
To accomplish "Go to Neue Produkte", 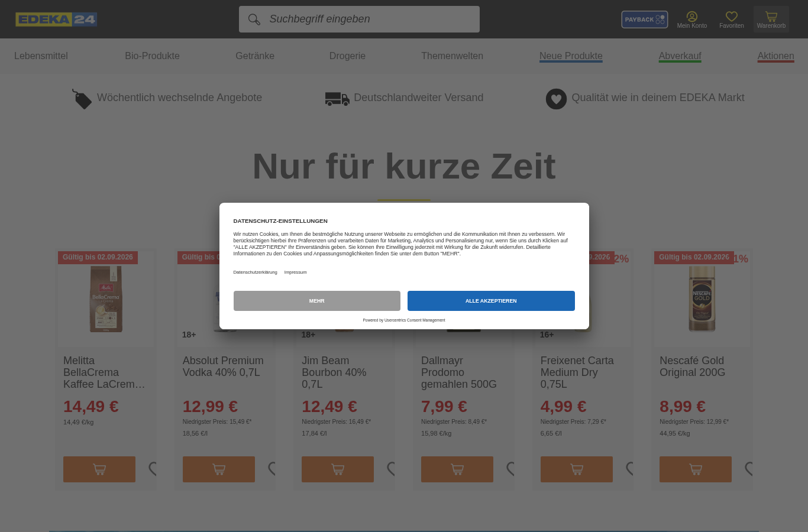I will 571,56.
